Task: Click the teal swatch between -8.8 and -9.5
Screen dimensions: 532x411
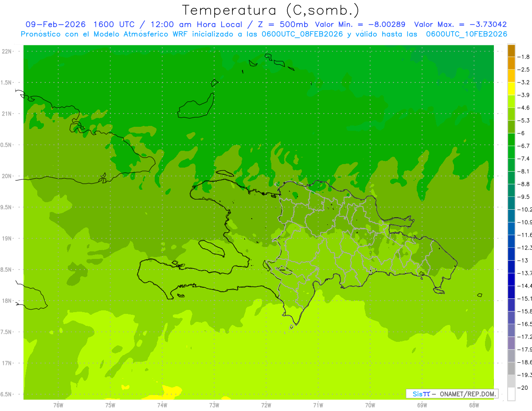Action: (x=511, y=191)
